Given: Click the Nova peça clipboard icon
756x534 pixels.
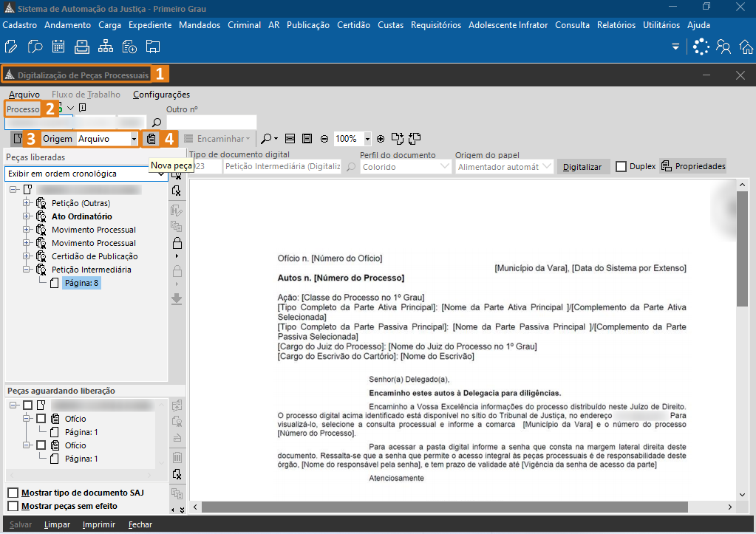Looking at the screenshot, I should (151, 139).
